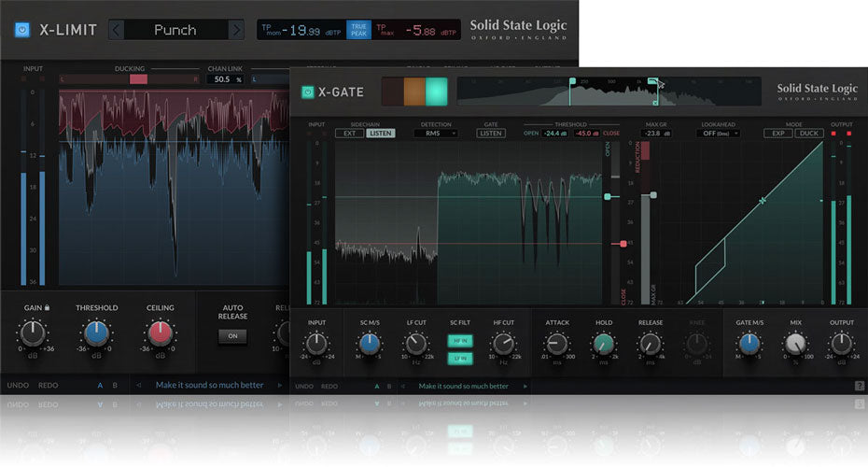Viewport: 868px width, 467px height.
Task: Click UNDO in X-GATE footer
Action: tap(304, 386)
